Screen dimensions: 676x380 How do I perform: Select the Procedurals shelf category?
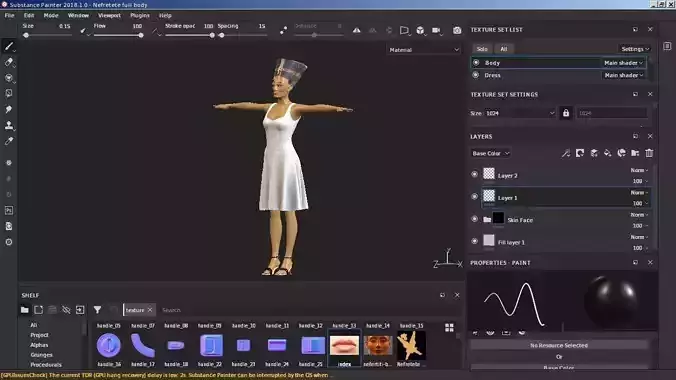tap(46, 364)
